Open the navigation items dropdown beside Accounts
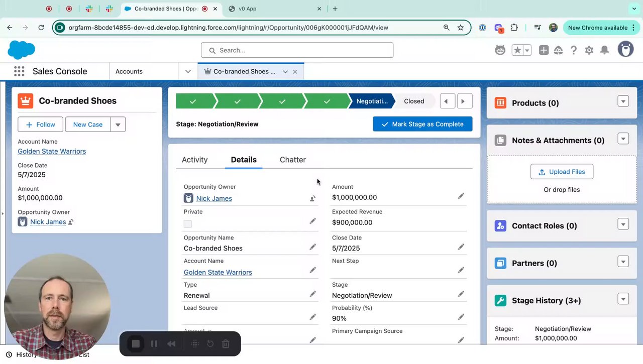643x364 pixels. [188, 71]
